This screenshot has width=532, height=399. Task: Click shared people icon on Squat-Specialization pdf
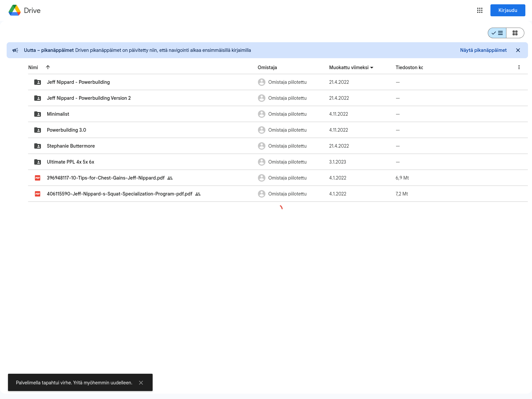coord(198,194)
